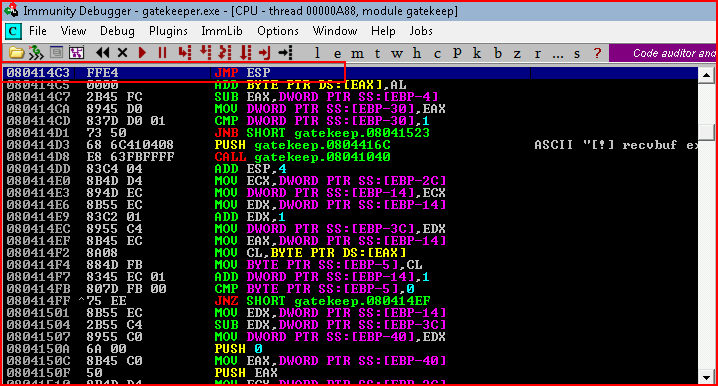Open the View menu
The width and height of the screenshot is (718, 386).
73,31
